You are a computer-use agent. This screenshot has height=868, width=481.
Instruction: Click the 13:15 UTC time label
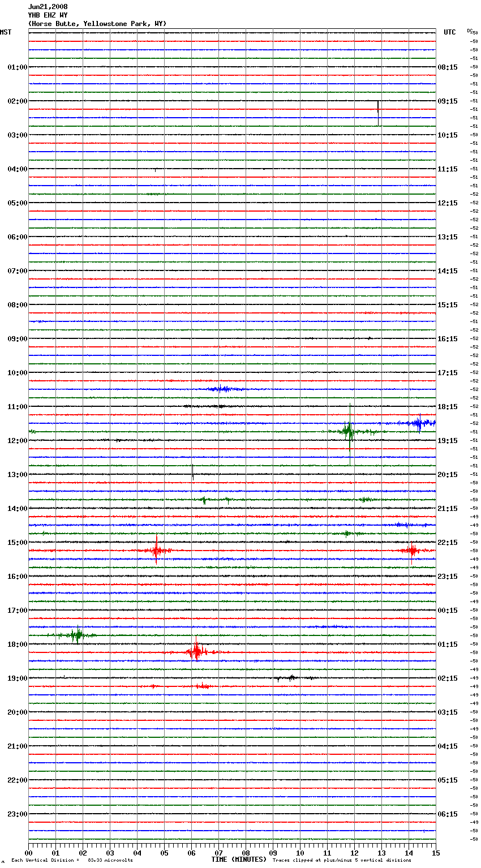click(x=448, y=237)
